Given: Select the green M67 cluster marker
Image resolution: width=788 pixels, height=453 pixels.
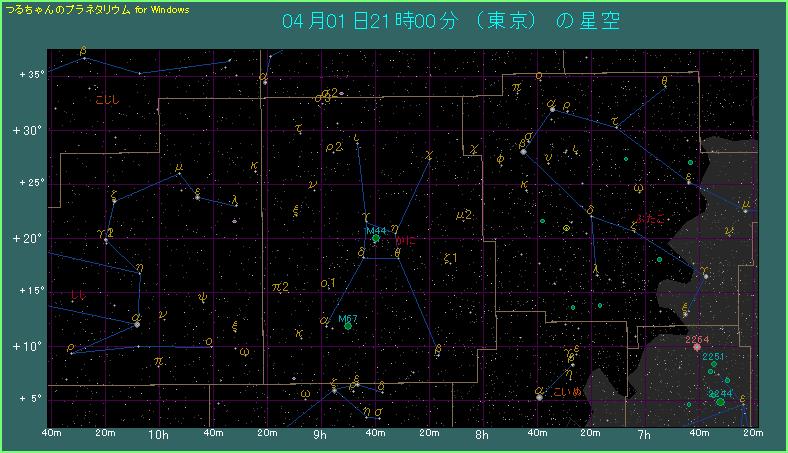Looking at the screenshot, I should (348, 326).
